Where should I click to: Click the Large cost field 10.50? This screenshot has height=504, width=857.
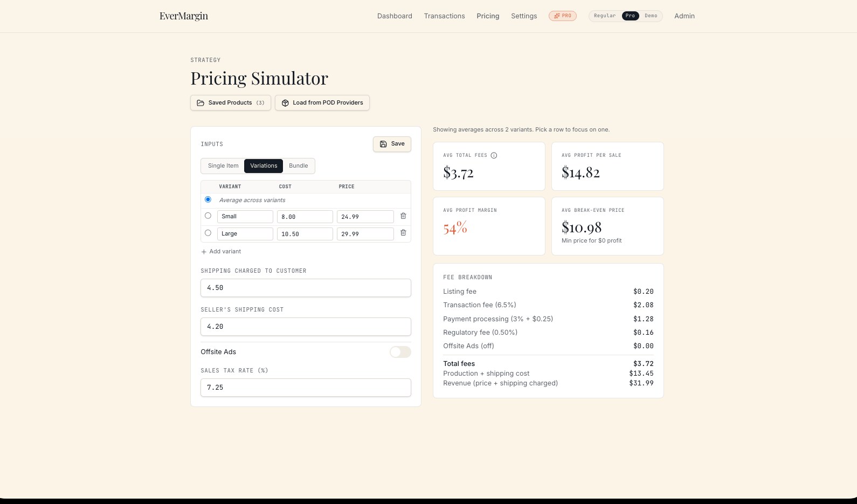[x=305, y=234]
